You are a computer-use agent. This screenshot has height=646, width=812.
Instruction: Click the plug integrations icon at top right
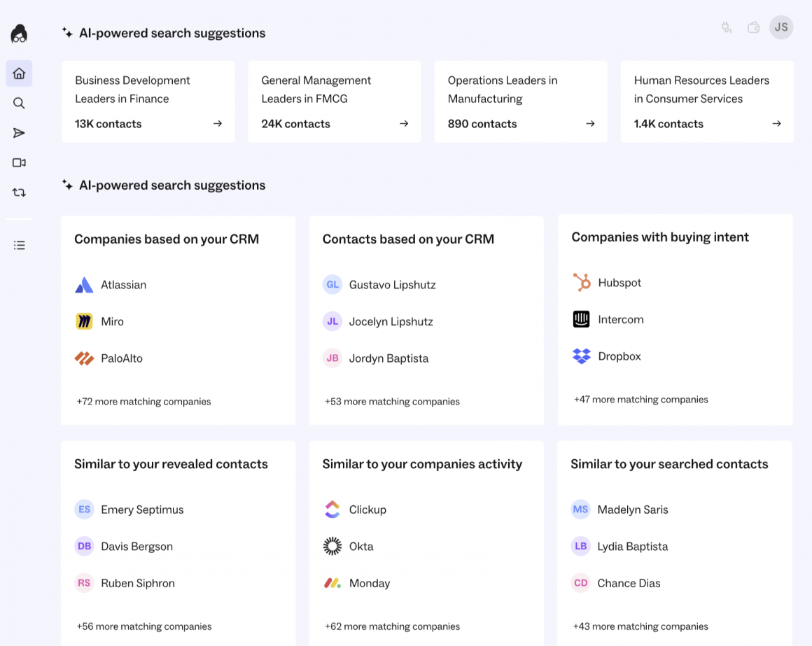pyautogui.click(x=727, y=27)
